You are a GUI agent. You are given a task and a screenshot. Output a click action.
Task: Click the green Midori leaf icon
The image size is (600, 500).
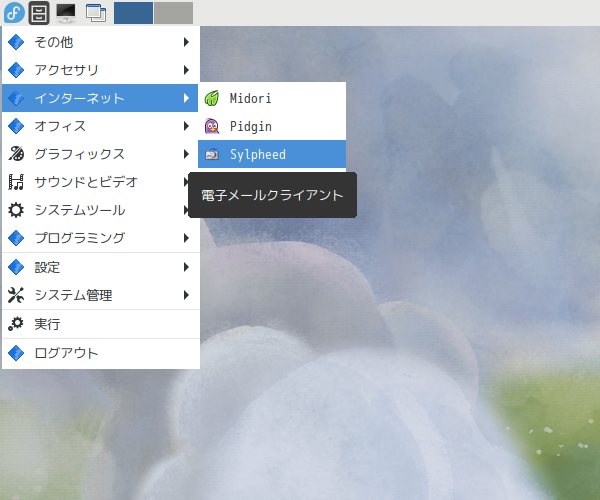(212, 98)
